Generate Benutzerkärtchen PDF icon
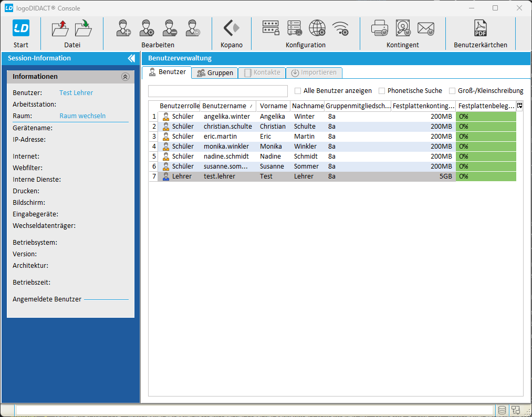532x417 pixels. coord(481,28)
